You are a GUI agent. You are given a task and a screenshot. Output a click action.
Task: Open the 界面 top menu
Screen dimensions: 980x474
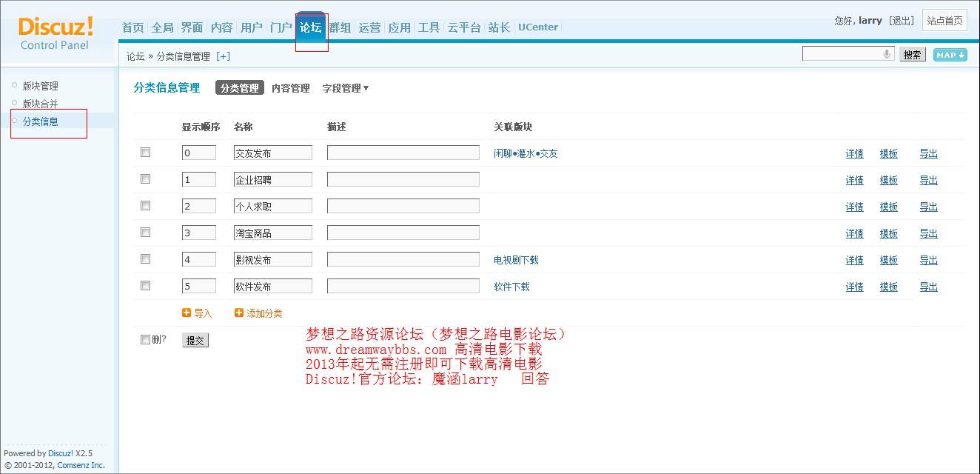coord(192,27)
